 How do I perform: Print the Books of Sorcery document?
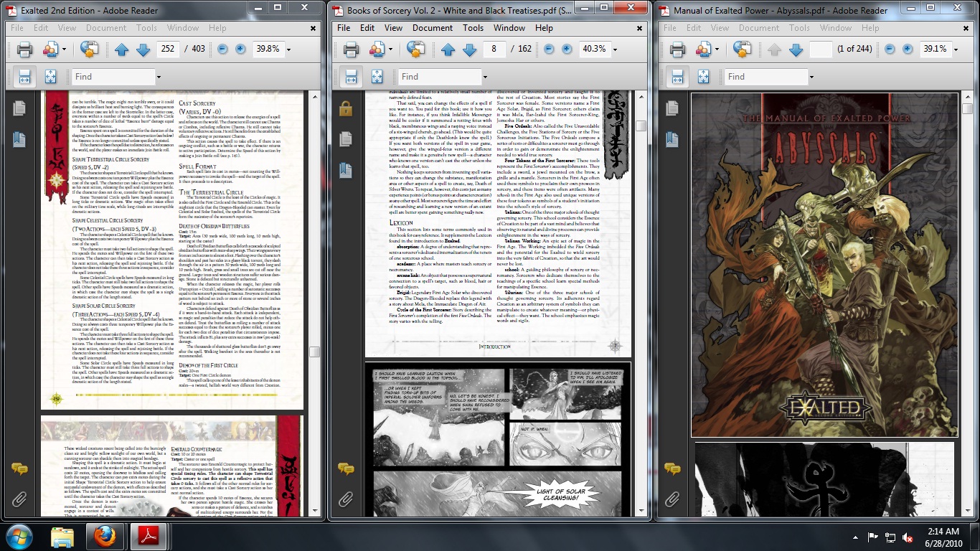(352, 50)
